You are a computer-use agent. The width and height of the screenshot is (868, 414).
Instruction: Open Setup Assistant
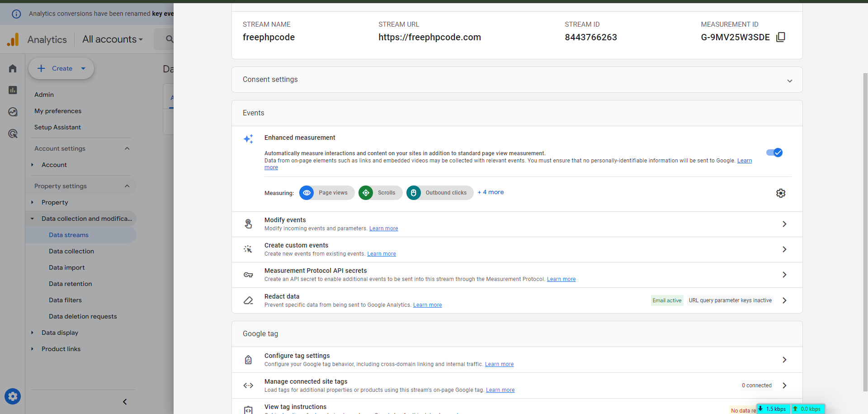click(x=57, y=127)
